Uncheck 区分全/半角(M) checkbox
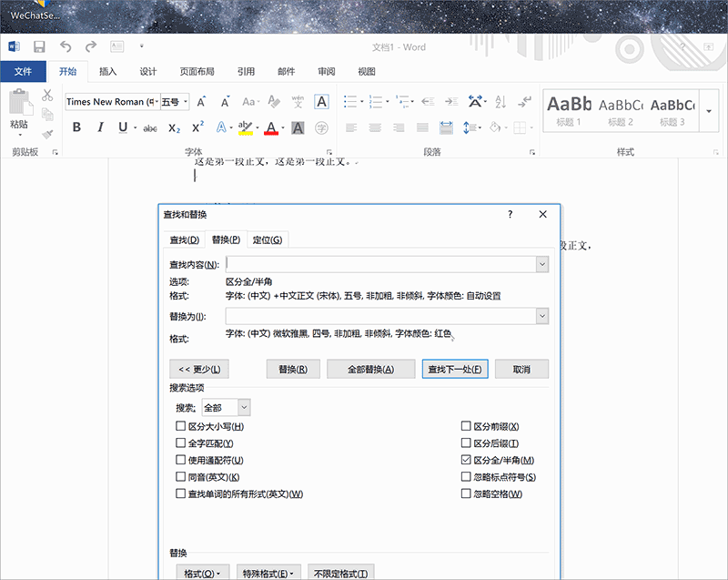728x580 pixels. pos(466,460)
